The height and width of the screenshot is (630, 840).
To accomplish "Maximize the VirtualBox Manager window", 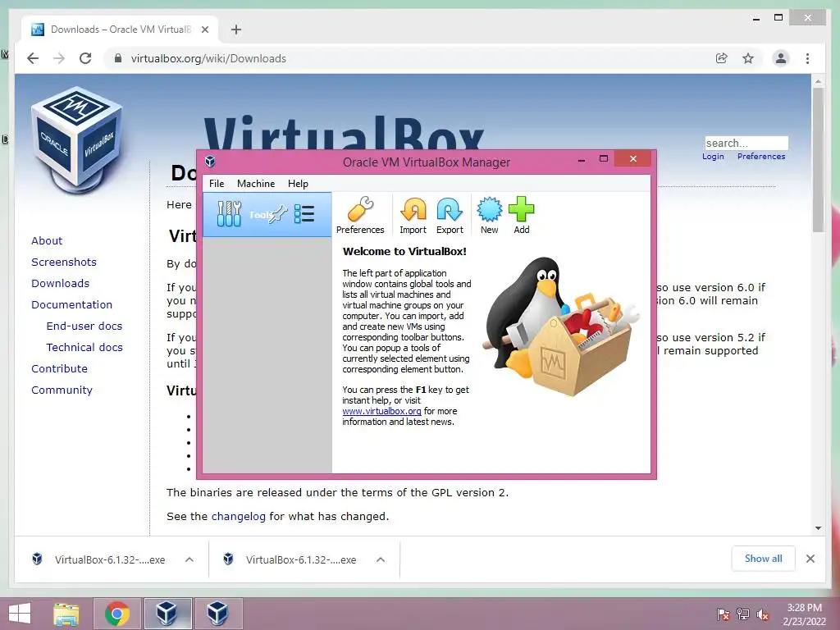I will pos(603,158).
